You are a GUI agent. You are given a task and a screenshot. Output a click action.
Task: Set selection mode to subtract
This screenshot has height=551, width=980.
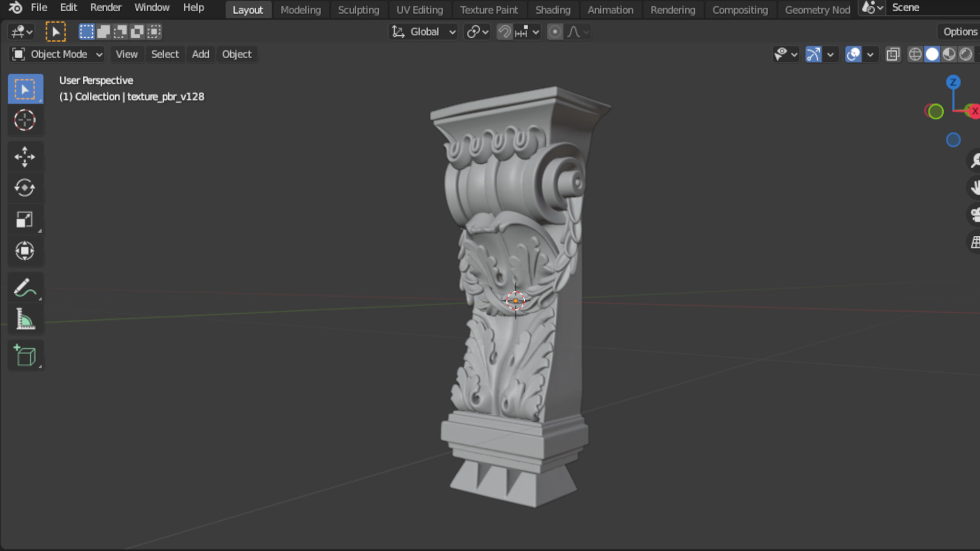click(120, 32)
